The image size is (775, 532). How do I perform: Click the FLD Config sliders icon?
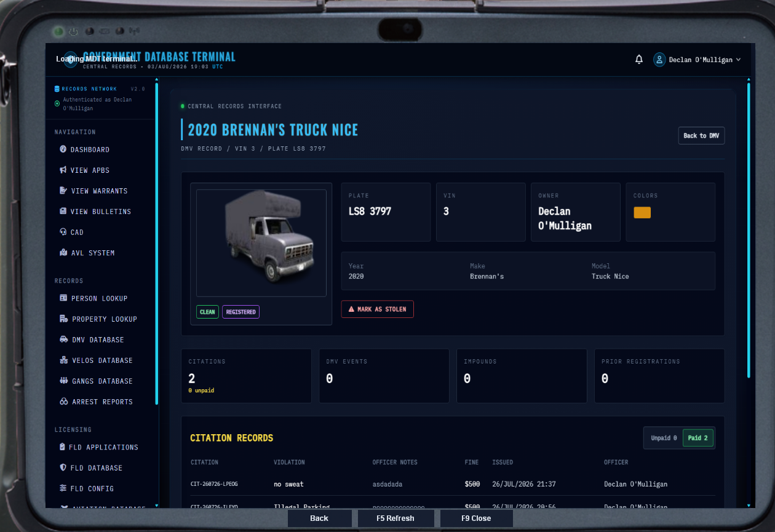click(x=63, y=488)
